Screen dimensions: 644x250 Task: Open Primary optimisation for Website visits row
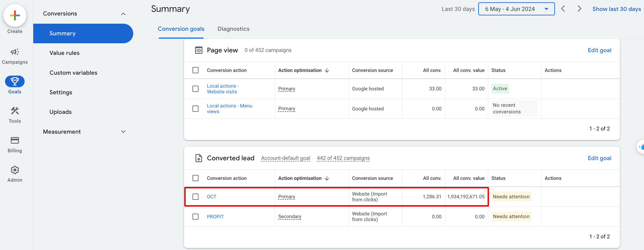[286, 89]
